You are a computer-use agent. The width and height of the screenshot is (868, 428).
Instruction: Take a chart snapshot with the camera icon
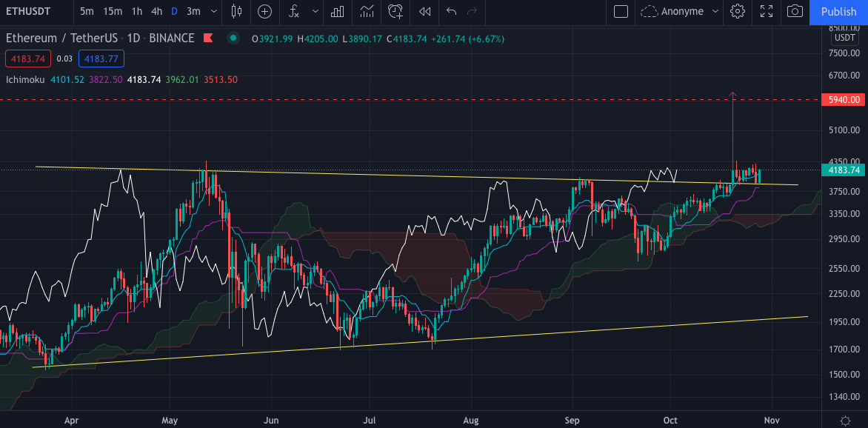(x=795, y=12)
